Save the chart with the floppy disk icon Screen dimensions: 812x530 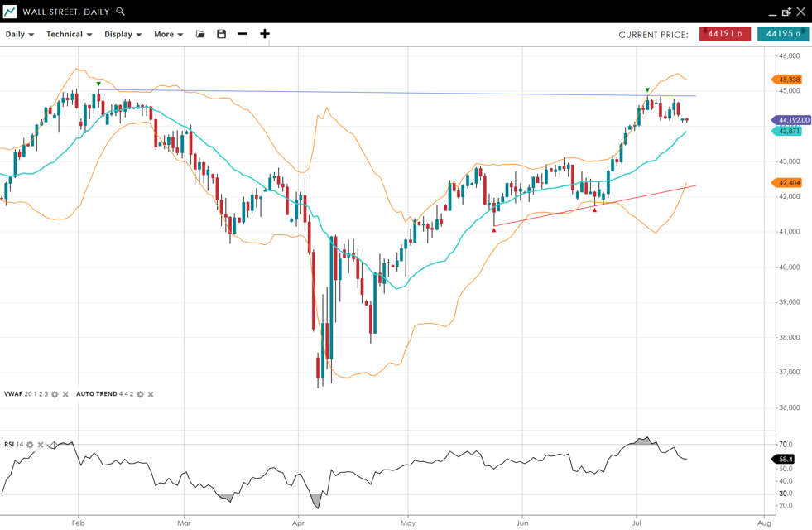[x=221, y=34]
